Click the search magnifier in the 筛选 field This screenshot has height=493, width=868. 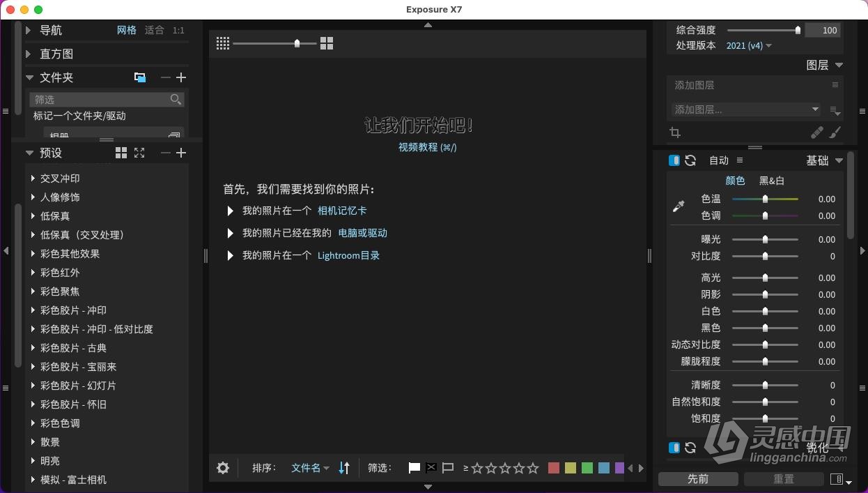[x=176, y=100]
